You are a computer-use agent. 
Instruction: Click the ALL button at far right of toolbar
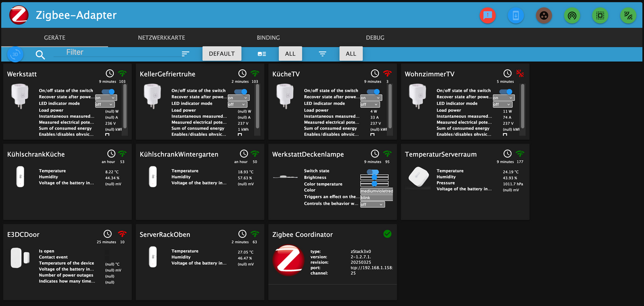pos(351,54)
